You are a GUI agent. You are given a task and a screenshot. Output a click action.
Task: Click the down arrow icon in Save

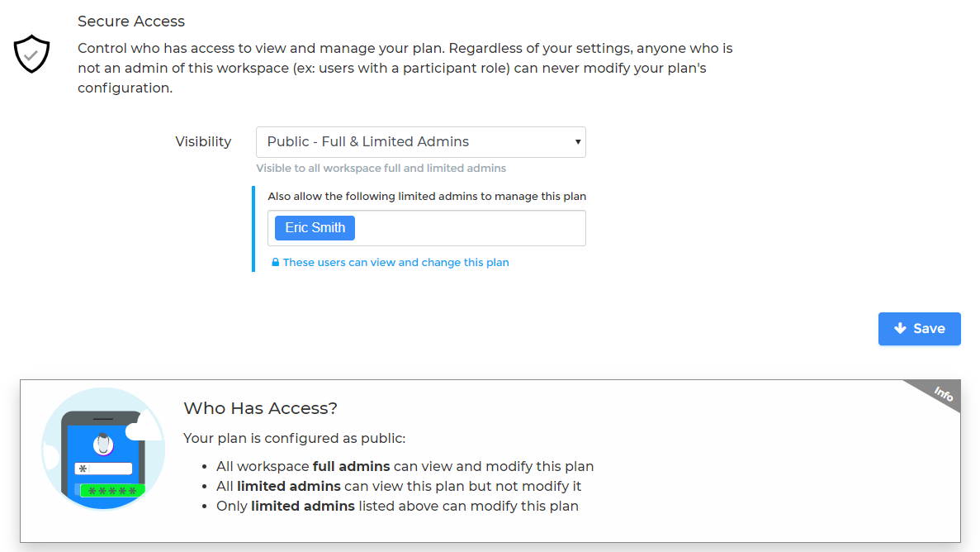point(900,328)
